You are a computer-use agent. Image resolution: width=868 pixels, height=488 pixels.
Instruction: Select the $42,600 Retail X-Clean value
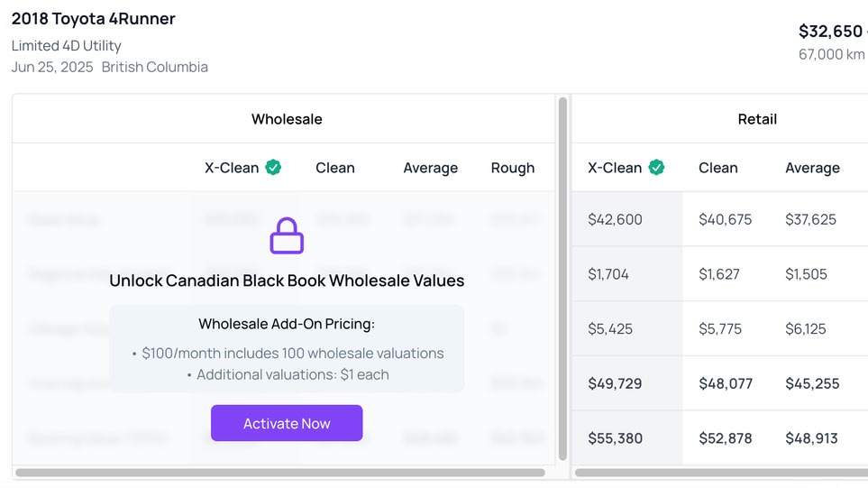tap(615, 219)
